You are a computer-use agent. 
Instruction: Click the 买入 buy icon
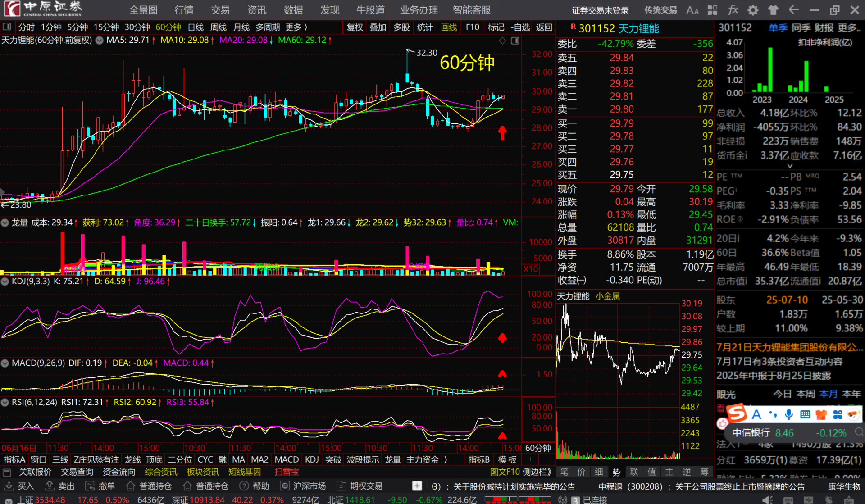9,486
